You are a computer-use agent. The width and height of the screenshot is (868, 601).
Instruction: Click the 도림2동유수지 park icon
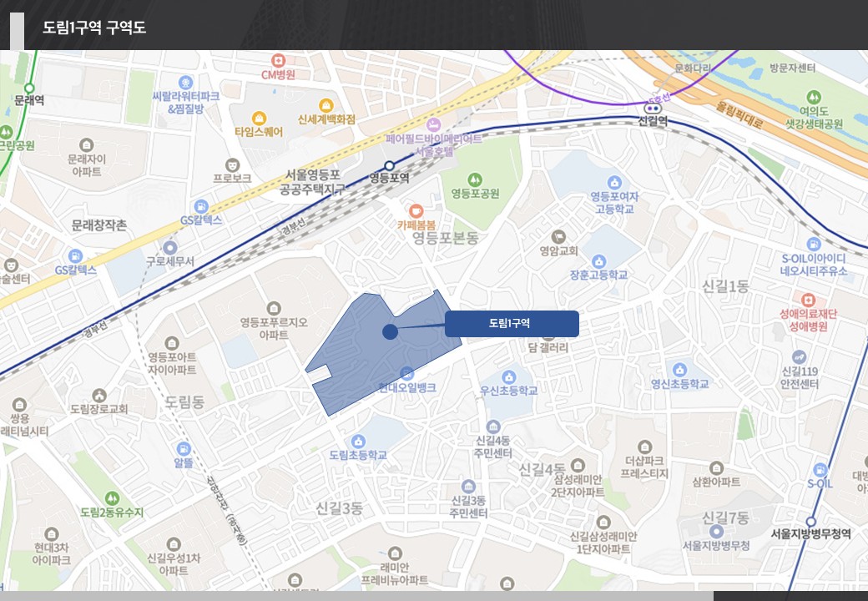point(113,498)
